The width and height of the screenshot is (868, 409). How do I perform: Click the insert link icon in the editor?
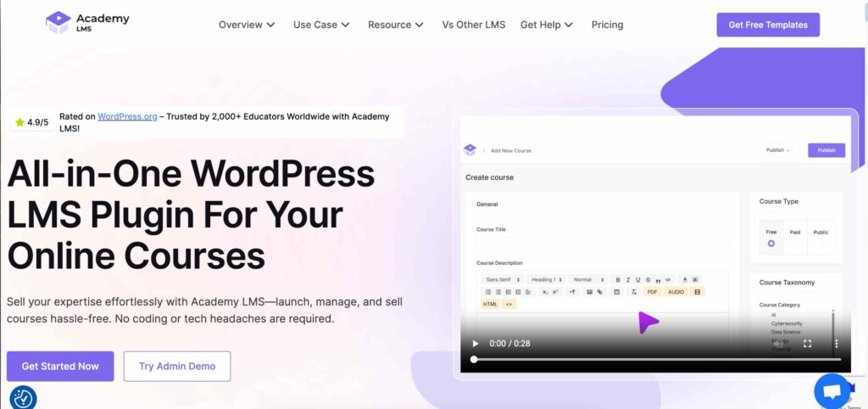600,292
